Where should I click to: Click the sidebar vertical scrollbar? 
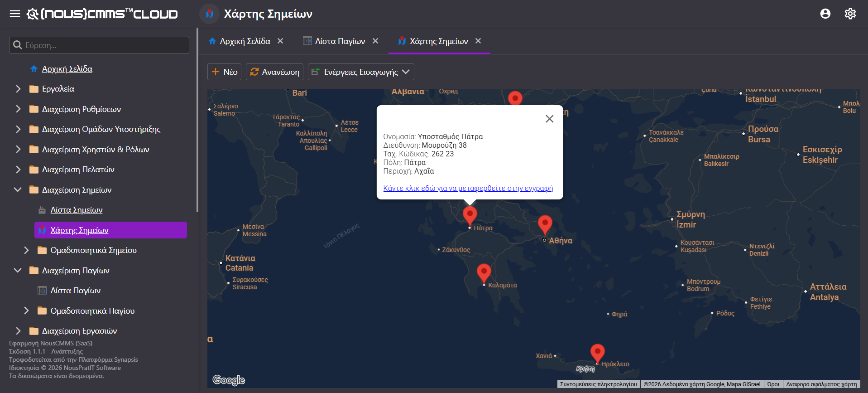pyautogui.click(x=197, y=120)
